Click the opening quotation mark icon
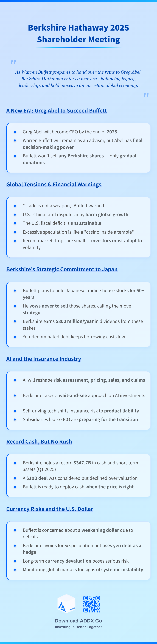This screenshot has height=644, width=157. pos(13,62)
